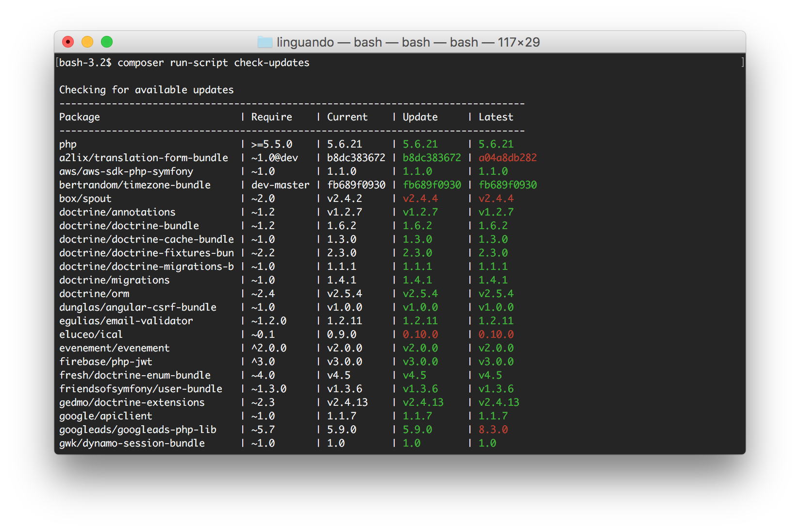Click the '~5.7' requirement for googleads
This screenshot has width=800, height=532.
pos(263,430)
